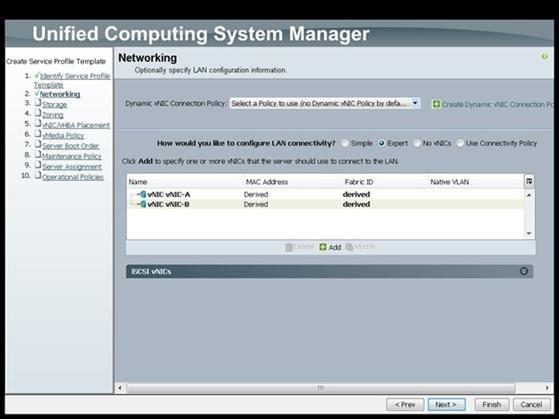The image size is (559, 419).
Task: Select the vNIC vNIC-A row
Action: [325, 194]
